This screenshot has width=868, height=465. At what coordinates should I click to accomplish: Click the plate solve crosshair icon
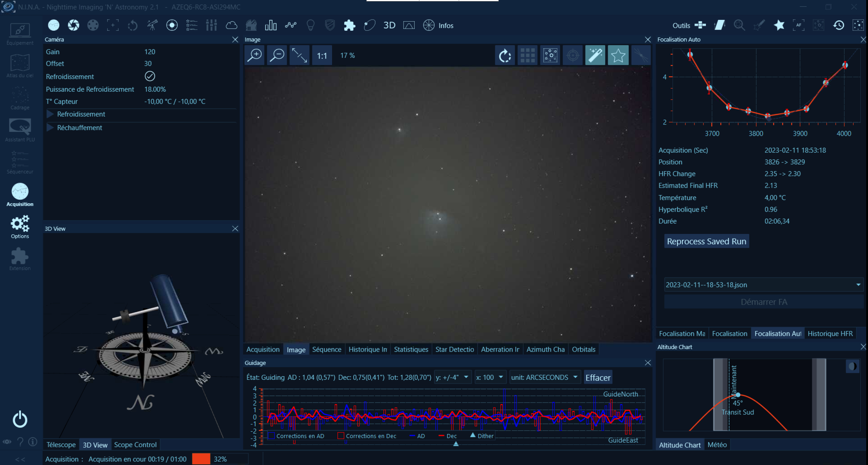pos(572,55)
